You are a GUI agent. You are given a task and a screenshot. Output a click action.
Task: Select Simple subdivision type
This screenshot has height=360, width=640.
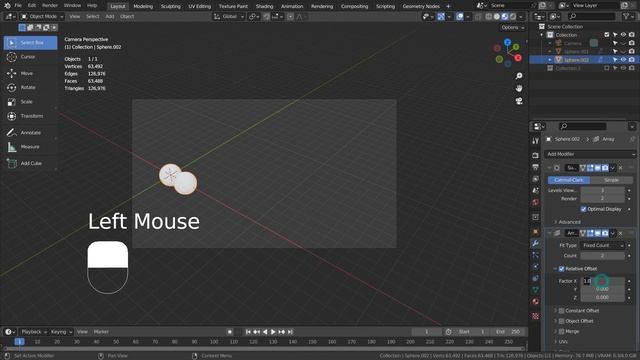[x=611, y=180]
